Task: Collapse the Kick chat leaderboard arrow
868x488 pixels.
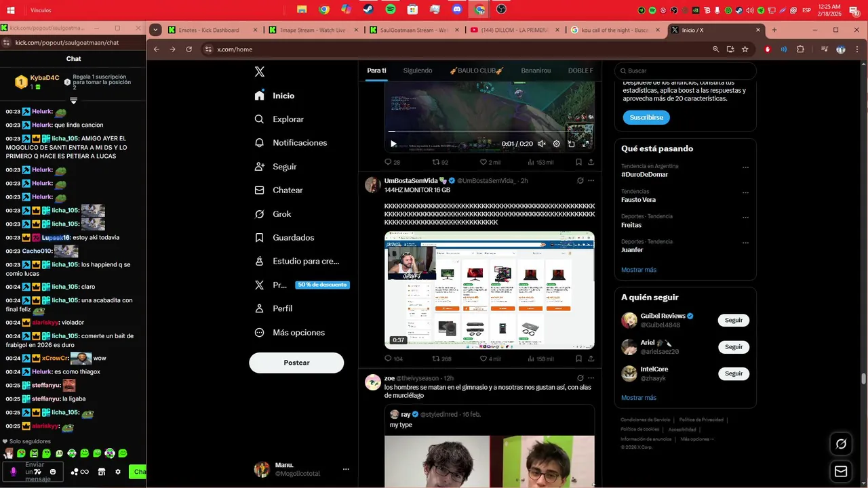Action: pyautogui.click(x=73, y=100)
